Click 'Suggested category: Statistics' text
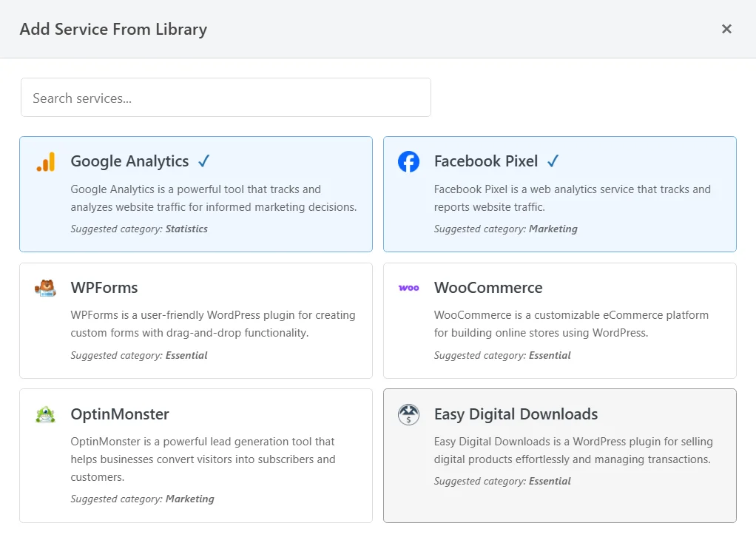The image size is (756, 543). pos(139,229)
